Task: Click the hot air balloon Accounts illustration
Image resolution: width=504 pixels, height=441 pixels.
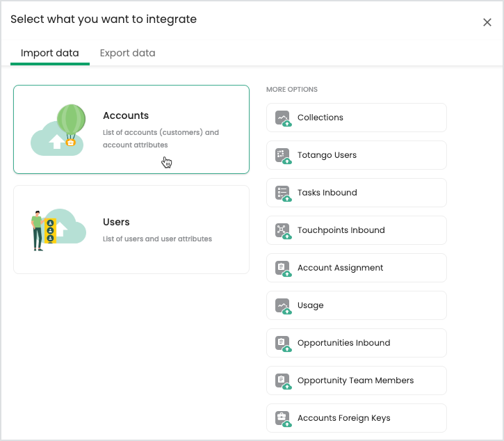Action: tap(58, 131)
